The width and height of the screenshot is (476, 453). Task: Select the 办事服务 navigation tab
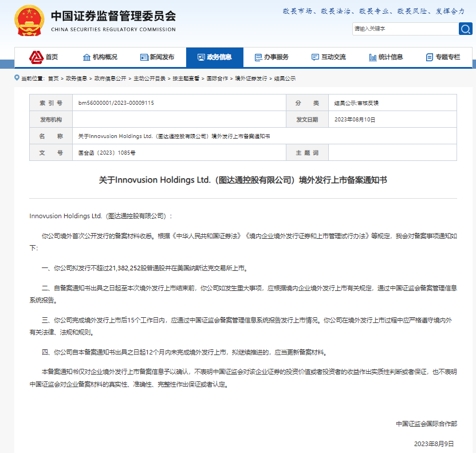coord(272,57)
